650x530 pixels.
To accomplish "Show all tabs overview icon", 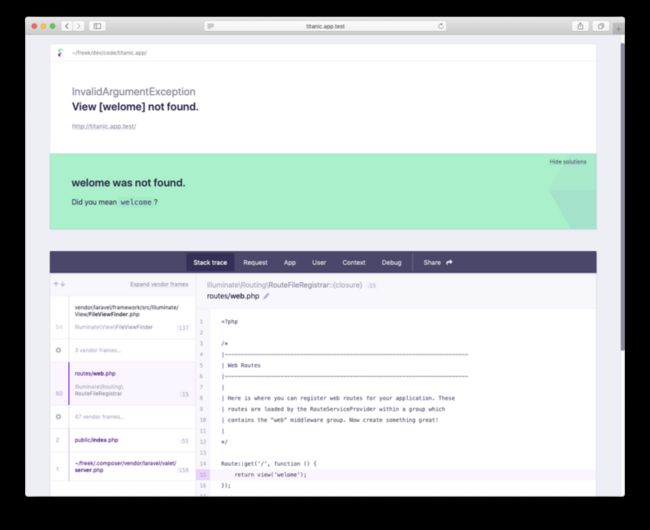I will (601, 26).
